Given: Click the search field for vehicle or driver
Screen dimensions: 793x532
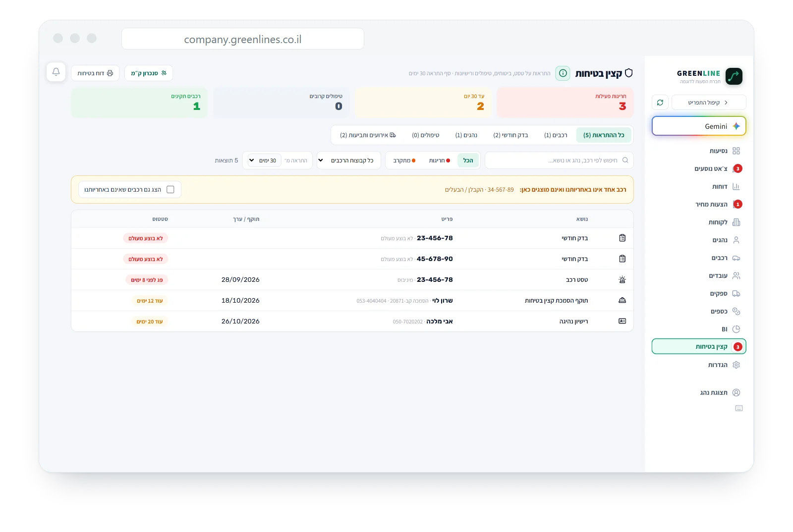Looking at the screenshot, I should pos(559,160).
